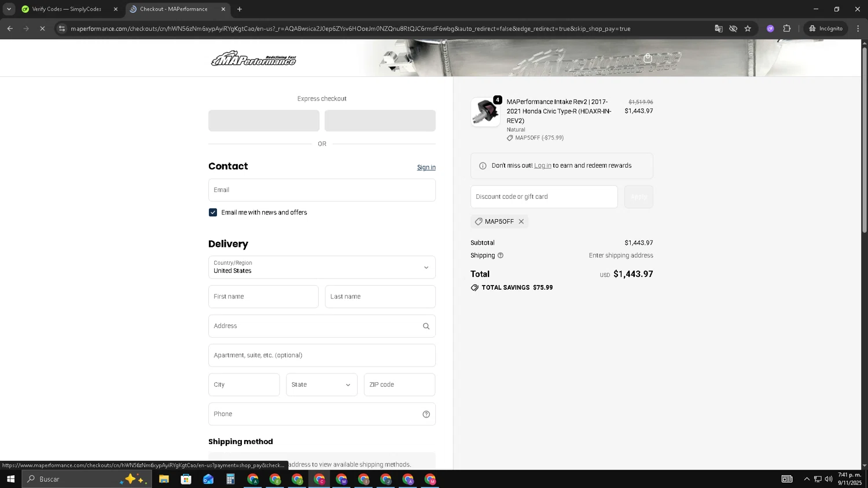View site information icon beside URL
Image resolution: width=868 pixels, height=488 pixels.
pyautogui.click(x=62, y=28)
